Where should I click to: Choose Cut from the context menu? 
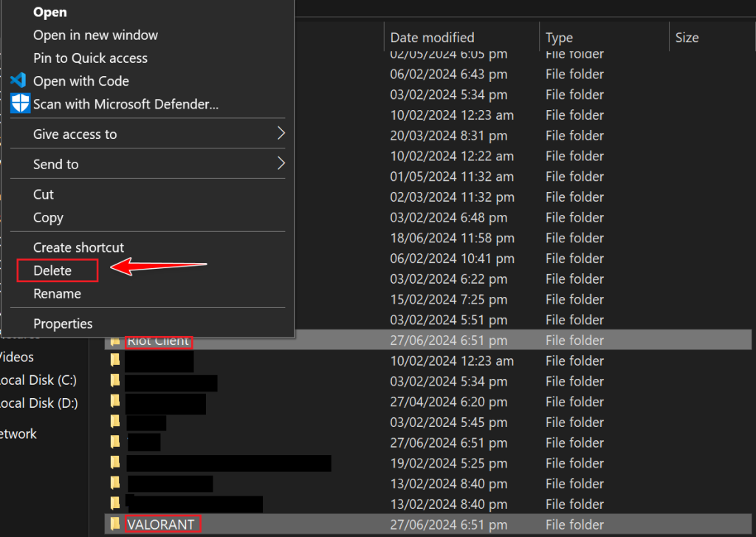tap(44, 194)
